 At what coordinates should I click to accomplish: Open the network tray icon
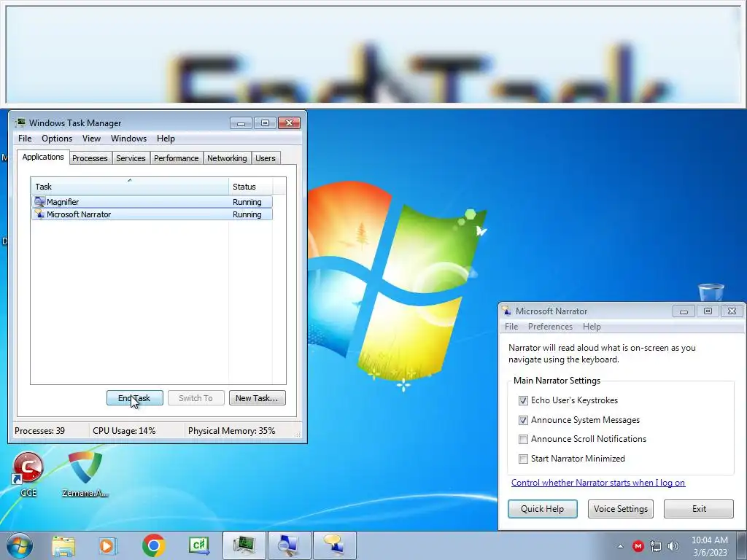656,546
